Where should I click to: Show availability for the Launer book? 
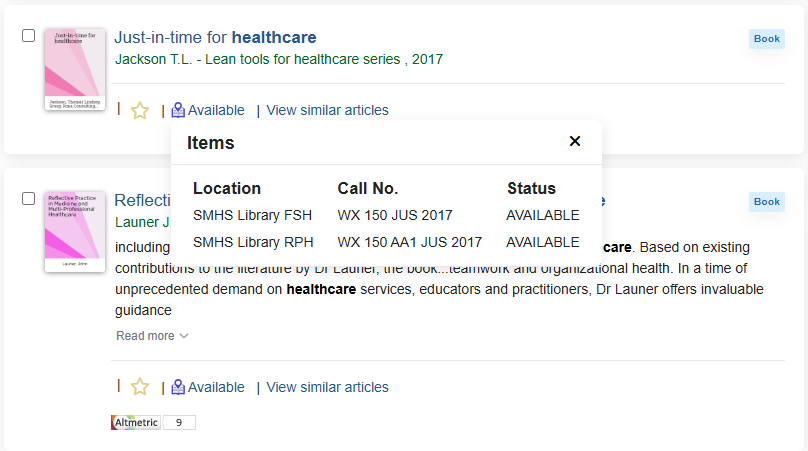pos(216,387)
